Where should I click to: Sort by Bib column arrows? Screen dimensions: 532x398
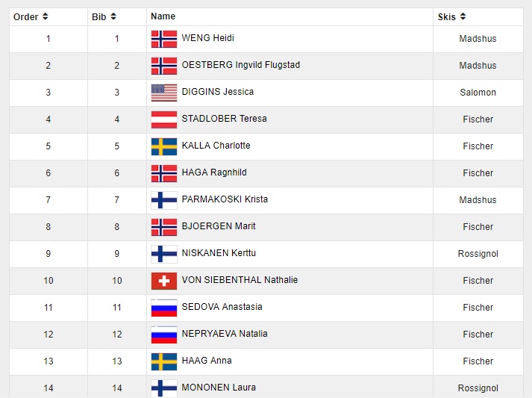(113, 16)
